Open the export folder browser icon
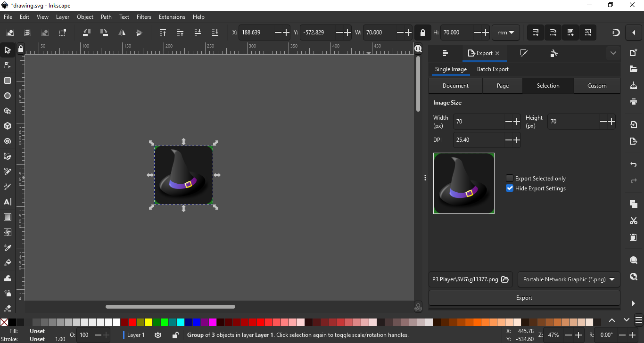Image resolution: width=644 pixels, height=343 pixels. [505, 279]
